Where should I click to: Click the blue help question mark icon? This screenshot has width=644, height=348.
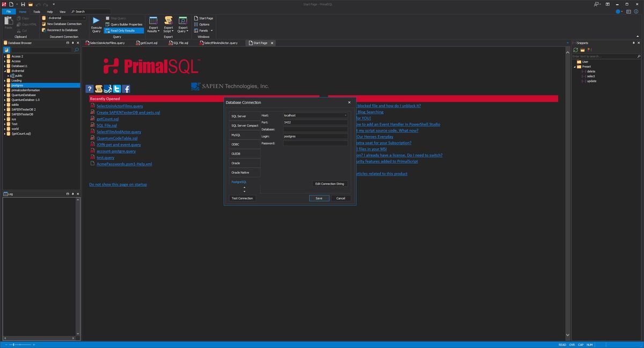point(90,89)
